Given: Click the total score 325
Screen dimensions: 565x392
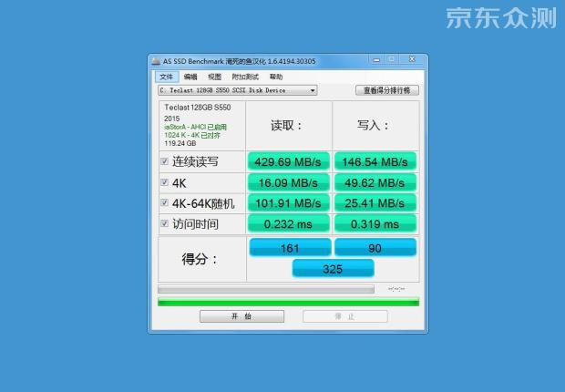Looking at the screenshot, I should [x=333, y=269].
